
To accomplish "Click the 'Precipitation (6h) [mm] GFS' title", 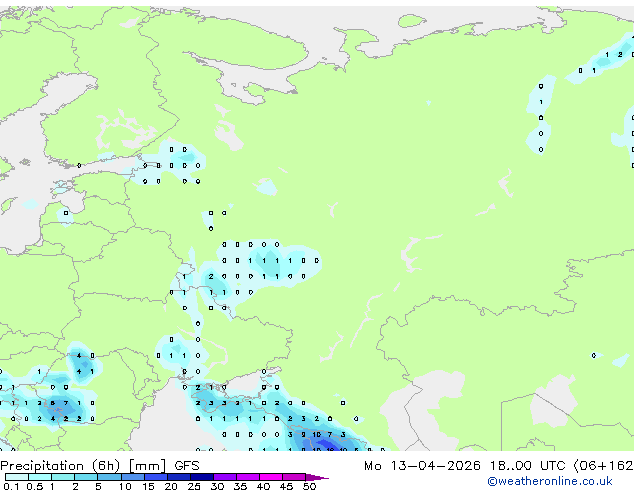I will 100,466.
